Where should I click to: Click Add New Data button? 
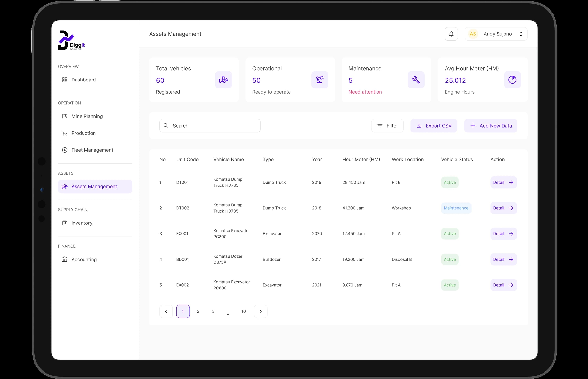tap(491, 126)
